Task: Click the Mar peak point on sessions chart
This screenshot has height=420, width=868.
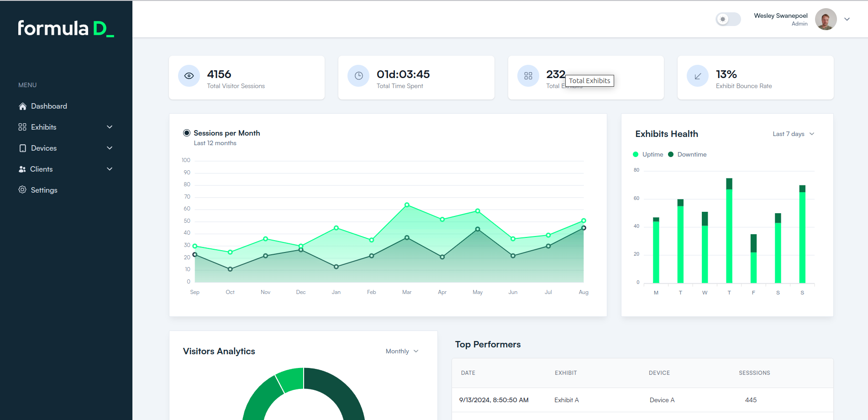Action: tap(407, 205)
